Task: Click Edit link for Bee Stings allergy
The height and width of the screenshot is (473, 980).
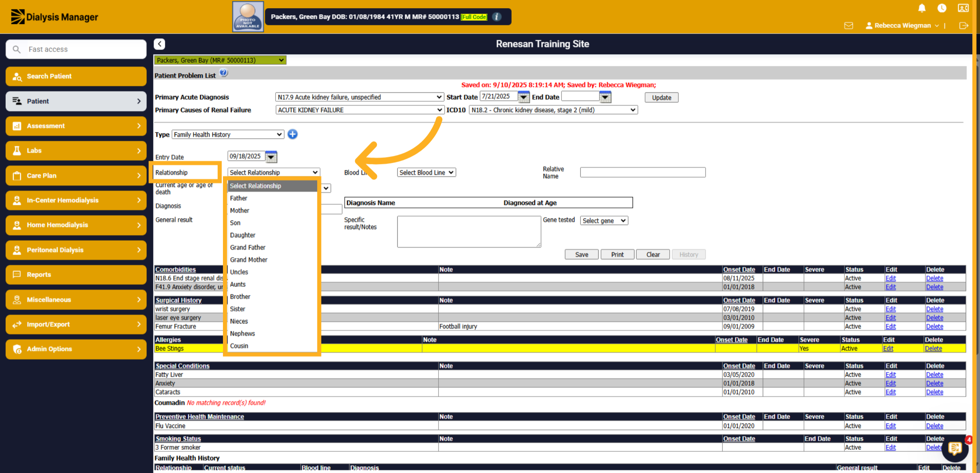Action: [x=888, y=349]
